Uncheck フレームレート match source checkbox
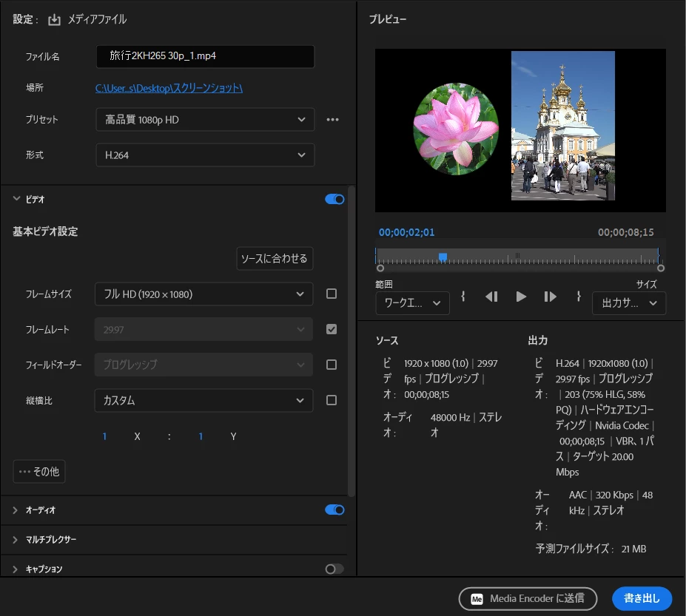This screenshot has height=616, width=686. coord(332,329)
